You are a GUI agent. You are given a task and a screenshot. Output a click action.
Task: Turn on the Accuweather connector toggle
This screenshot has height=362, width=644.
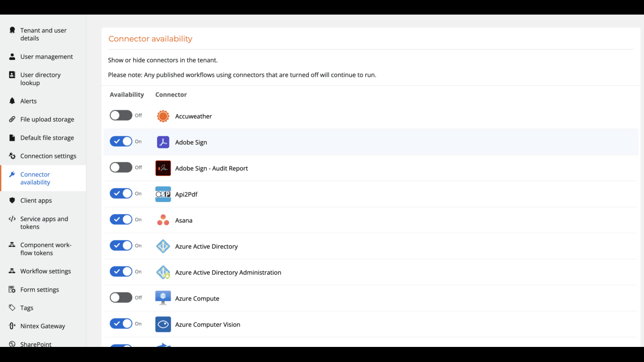(x=121, y=116)
